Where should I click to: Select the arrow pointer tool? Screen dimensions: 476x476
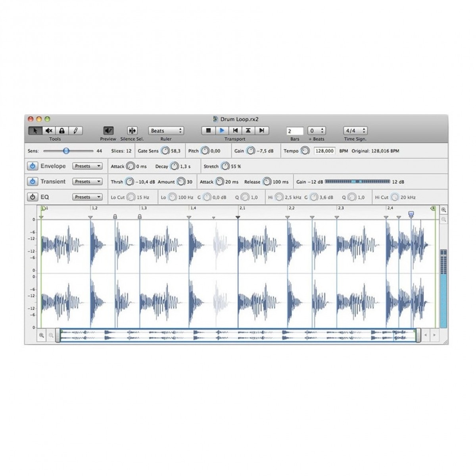(35, 131)
